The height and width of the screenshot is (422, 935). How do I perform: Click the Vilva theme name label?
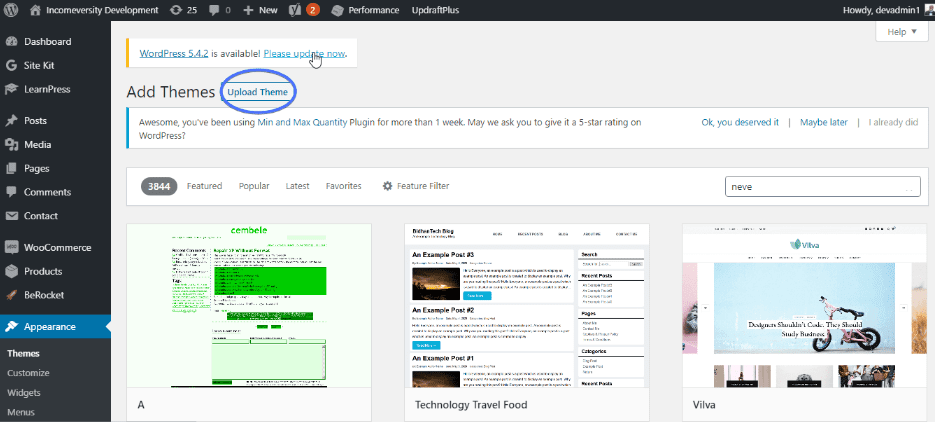pos(704,405)
